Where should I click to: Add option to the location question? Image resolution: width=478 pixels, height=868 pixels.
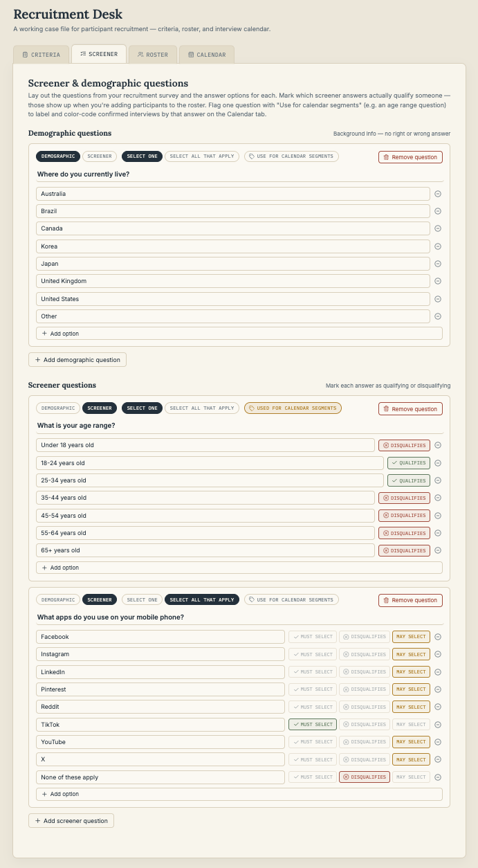(239, 334)
